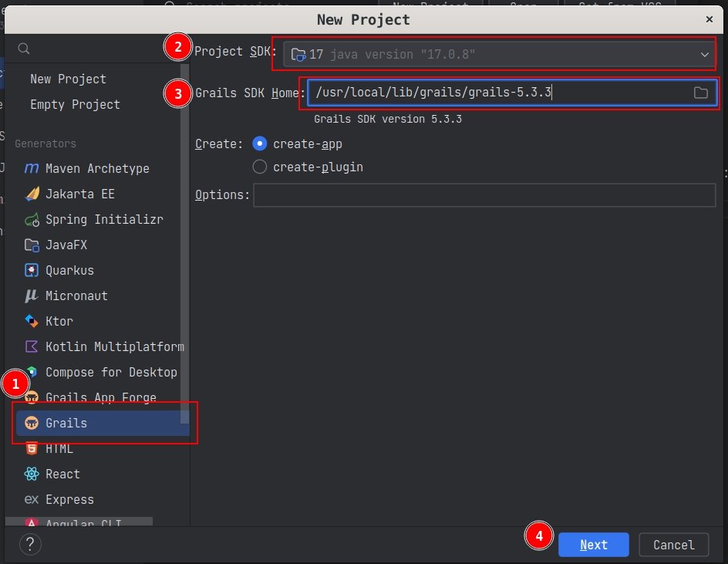728x564 pixels.
Task: Click the Kotlin Multiplatform icon
Action: click(32, 346)
